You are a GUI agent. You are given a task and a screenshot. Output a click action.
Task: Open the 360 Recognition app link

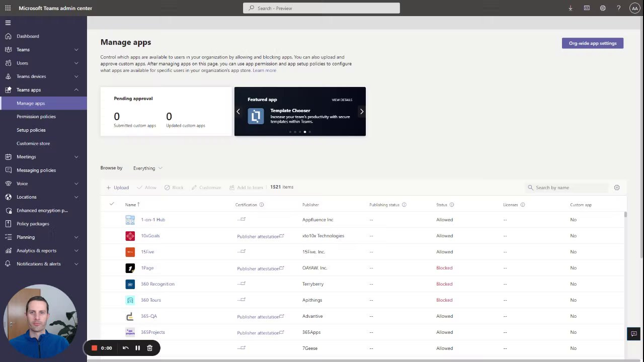(157, 284)
